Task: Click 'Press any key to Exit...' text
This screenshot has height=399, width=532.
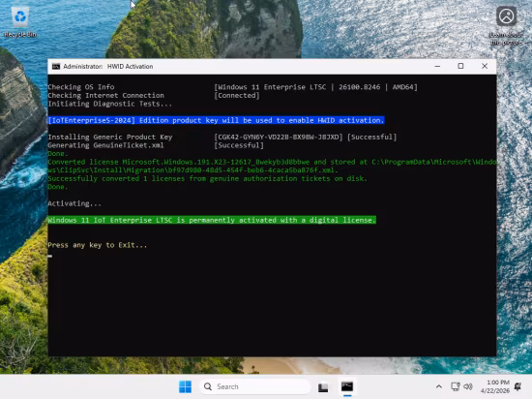Action: click(98, 245)
